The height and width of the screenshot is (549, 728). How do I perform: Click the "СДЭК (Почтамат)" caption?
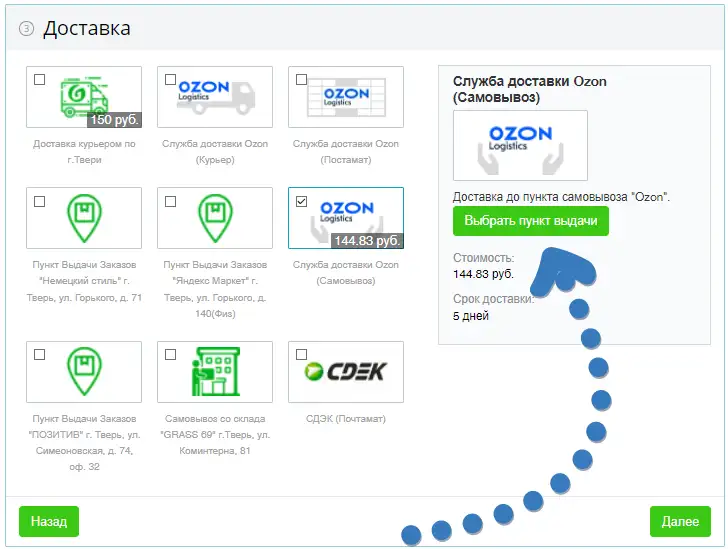point(346,419)
